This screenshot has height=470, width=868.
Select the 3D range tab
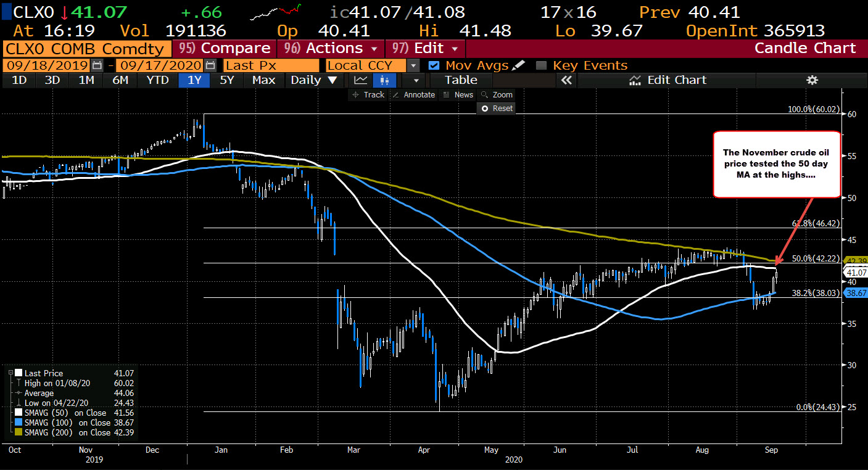click(x=52, y=80)
